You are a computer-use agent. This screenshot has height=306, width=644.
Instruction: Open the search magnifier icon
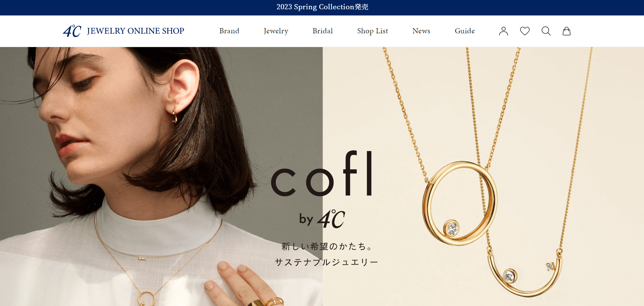[x=546, y=31]
